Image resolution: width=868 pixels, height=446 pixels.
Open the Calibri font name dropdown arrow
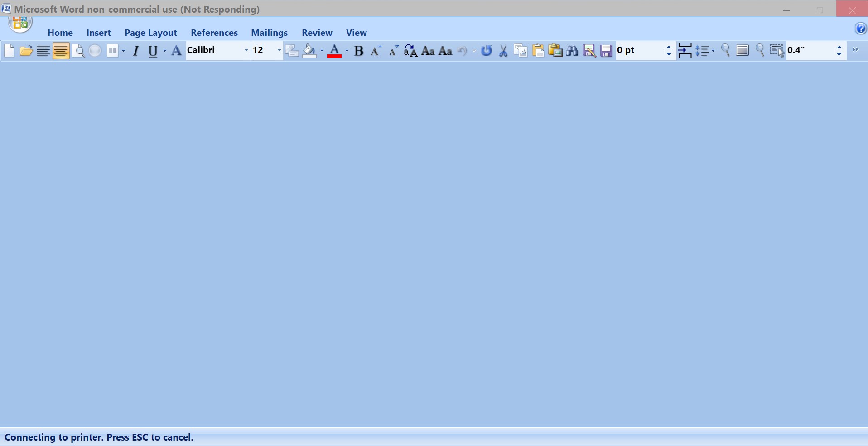click(x=246, y=50)
